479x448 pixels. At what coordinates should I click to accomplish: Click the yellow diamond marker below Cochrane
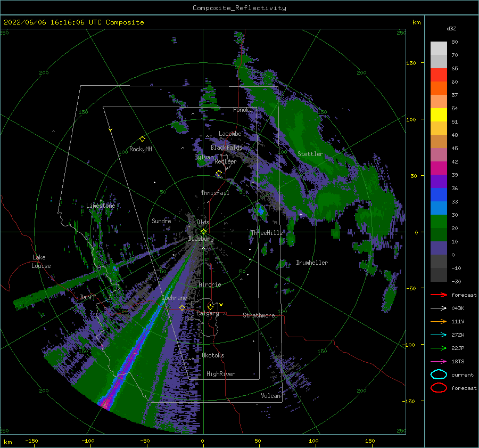pos(182,307)
